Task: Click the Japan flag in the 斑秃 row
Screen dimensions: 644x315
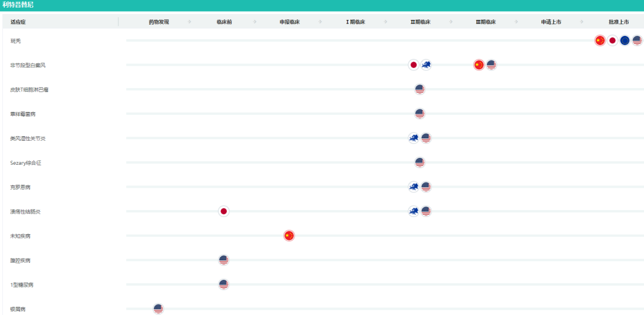Action: coord(612,40)
